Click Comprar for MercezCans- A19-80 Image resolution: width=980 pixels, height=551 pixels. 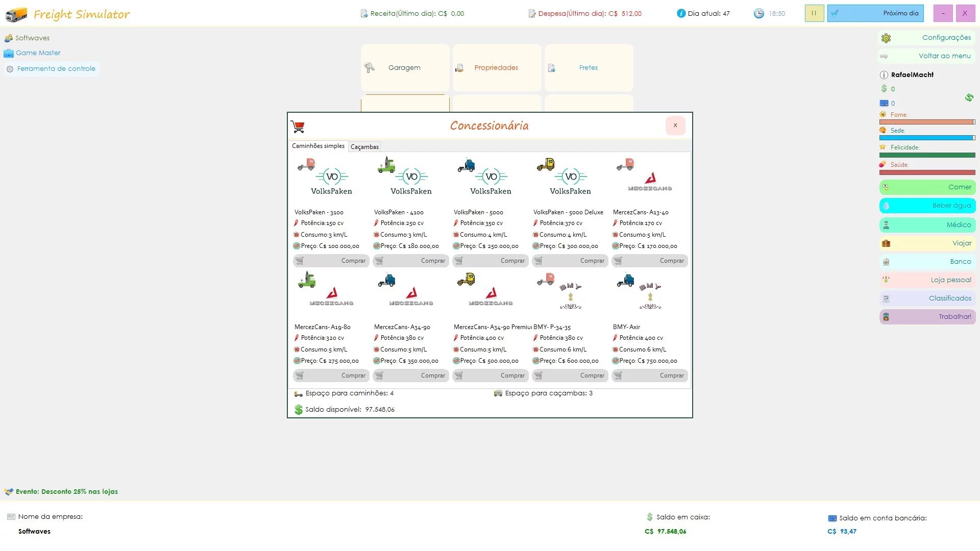click(x=331, y=375)
